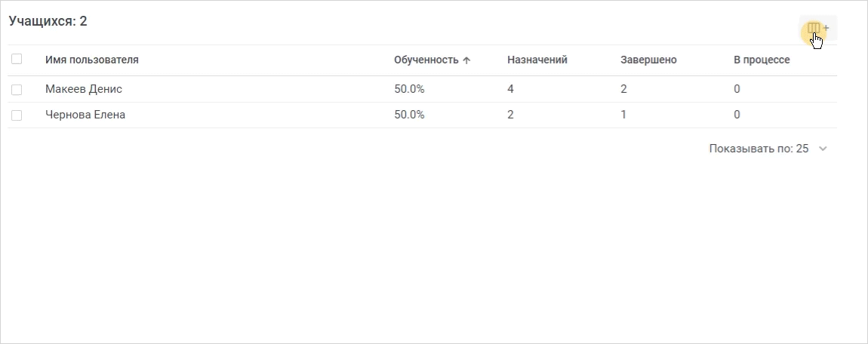Check the box for Чернова Елена
868x344 pixels.
tap(17, 115)
